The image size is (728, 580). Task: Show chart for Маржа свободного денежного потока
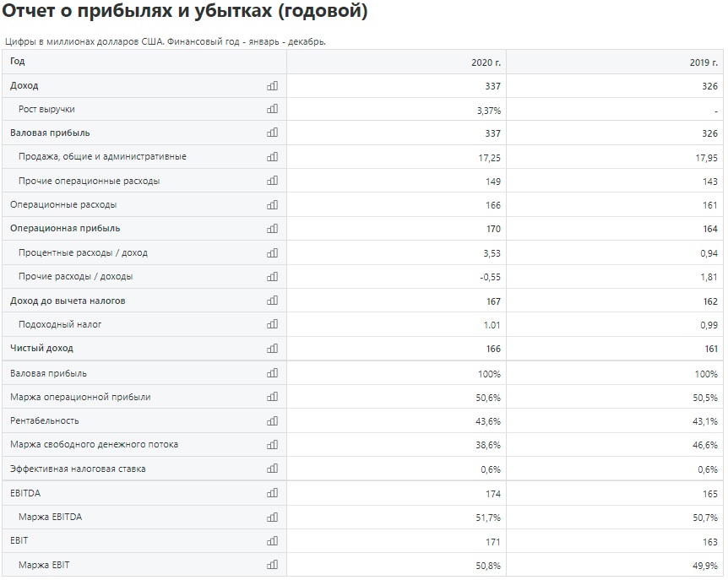(273, 445)
